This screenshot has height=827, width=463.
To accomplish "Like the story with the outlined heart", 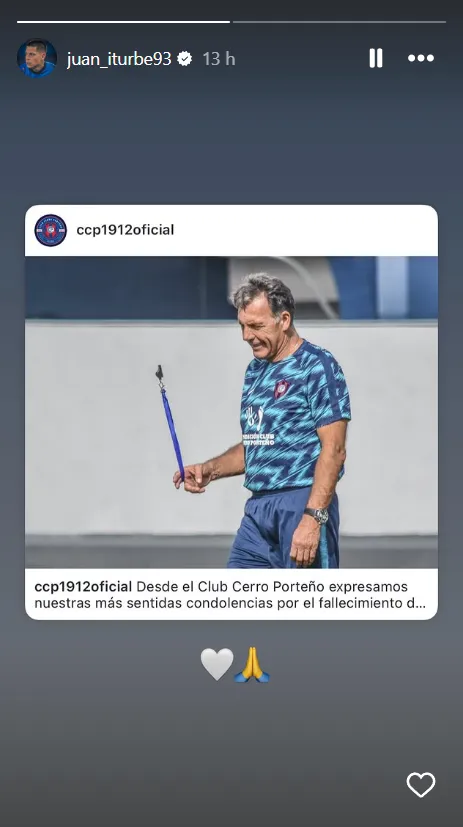I will tap(421, 785).
